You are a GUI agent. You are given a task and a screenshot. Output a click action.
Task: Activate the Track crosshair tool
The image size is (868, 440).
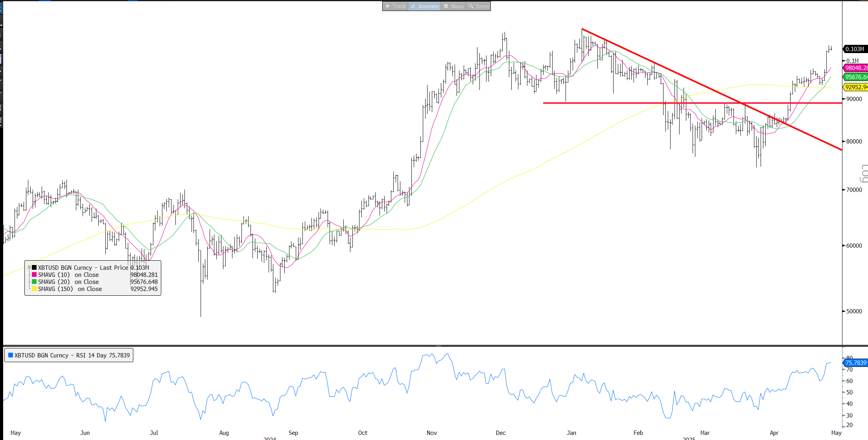coord(395,6)
